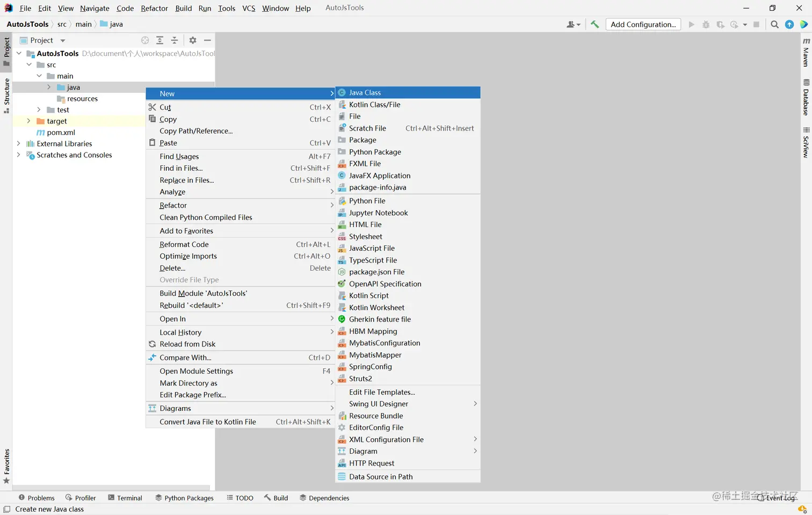Open Project panel settings gear
Viewport: 812px width, 515px height.
pos(193,40)
